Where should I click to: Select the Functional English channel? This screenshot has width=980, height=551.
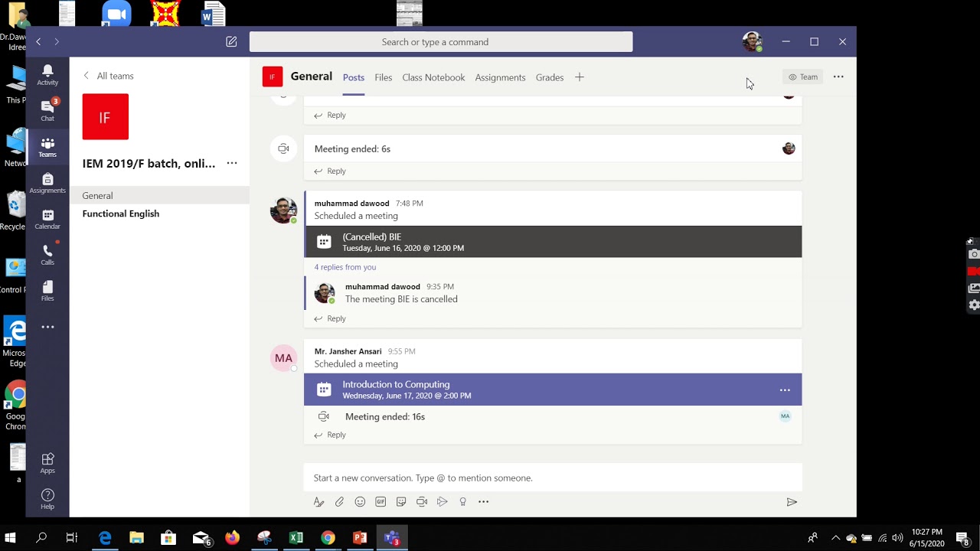point(159,214)
